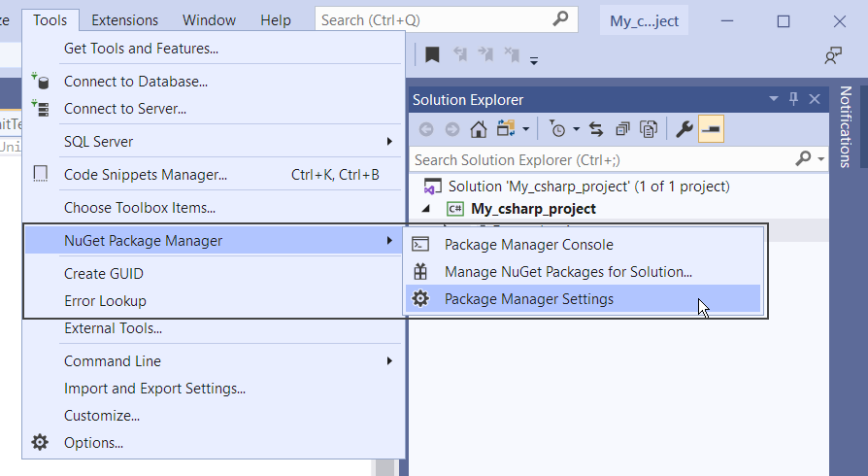Select Package Manager Console

528,245
